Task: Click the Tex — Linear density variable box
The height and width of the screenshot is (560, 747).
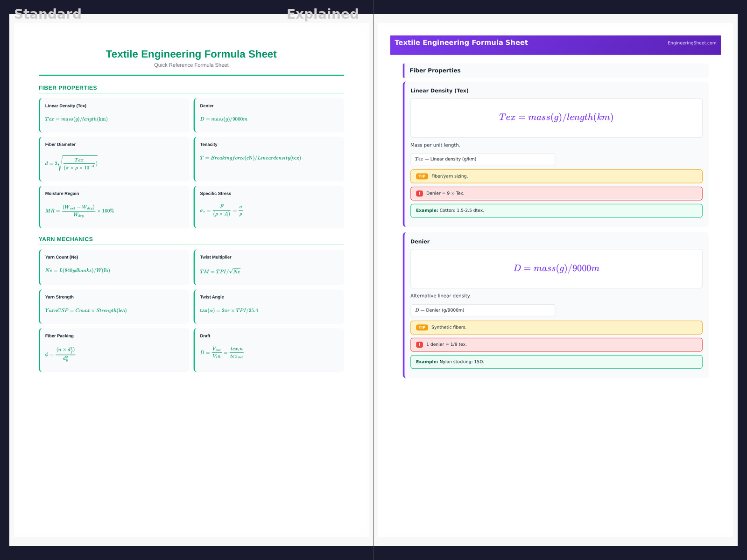Action: 482,159
